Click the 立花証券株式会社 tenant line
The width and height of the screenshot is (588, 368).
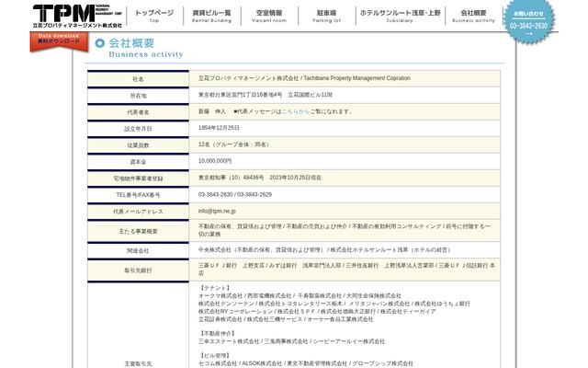pos(286,319)
